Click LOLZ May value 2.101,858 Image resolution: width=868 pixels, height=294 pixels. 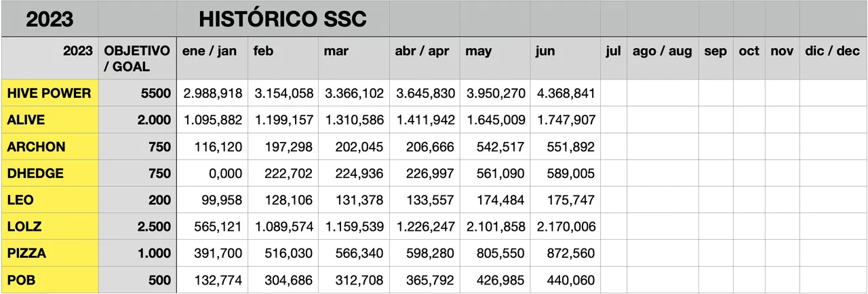coord(495,226)
